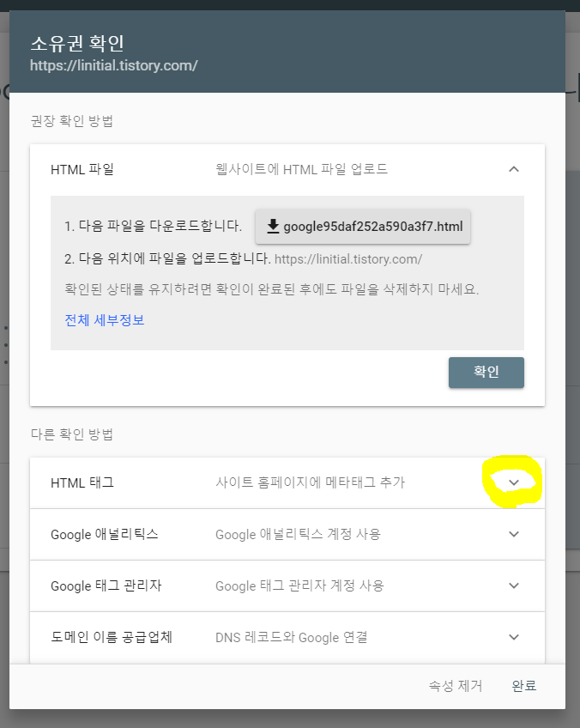The width and height of the screenshot is (580, 728).
Task: Click the site URL under 소유권 확인 header
Action: pyautogui.click(x=113, y=65)
